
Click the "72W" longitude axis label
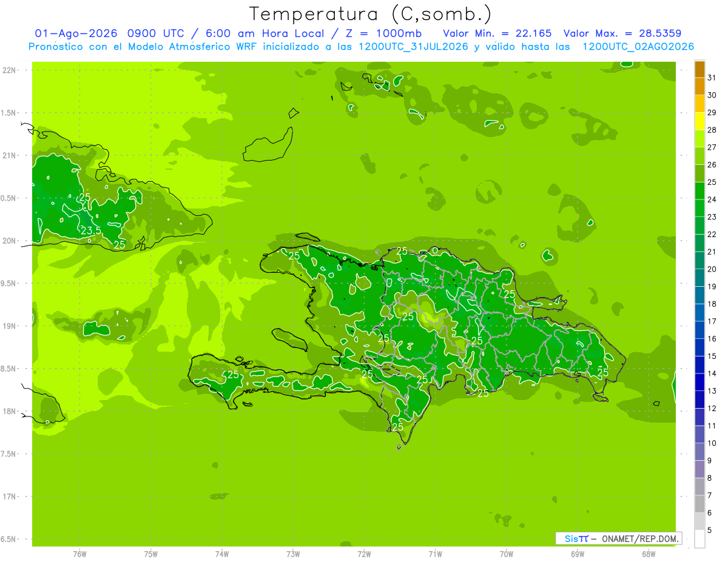tap(364, 554)
